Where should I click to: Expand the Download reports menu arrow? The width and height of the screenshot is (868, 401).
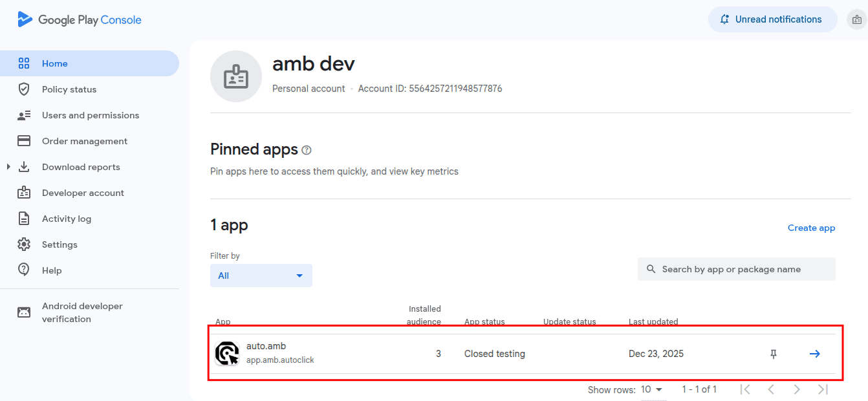tap(8, 167)
